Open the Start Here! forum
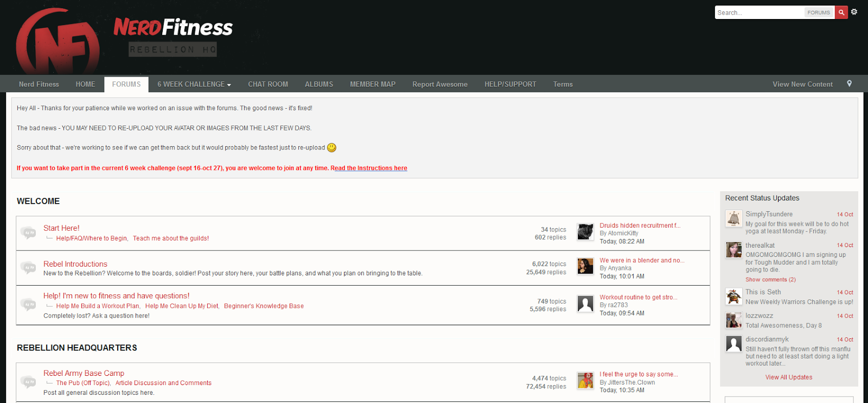 coord(61,228)
